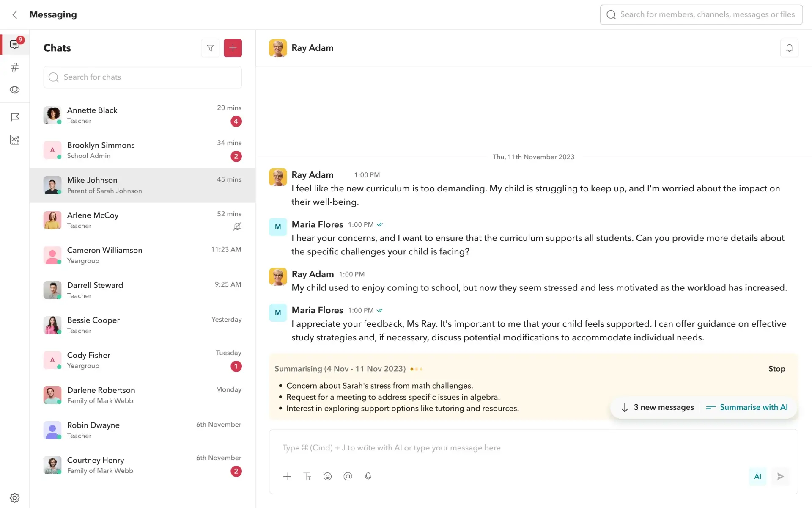Stop the AI summarising
This screenshot has width=812, height=508.
point(776,369)
